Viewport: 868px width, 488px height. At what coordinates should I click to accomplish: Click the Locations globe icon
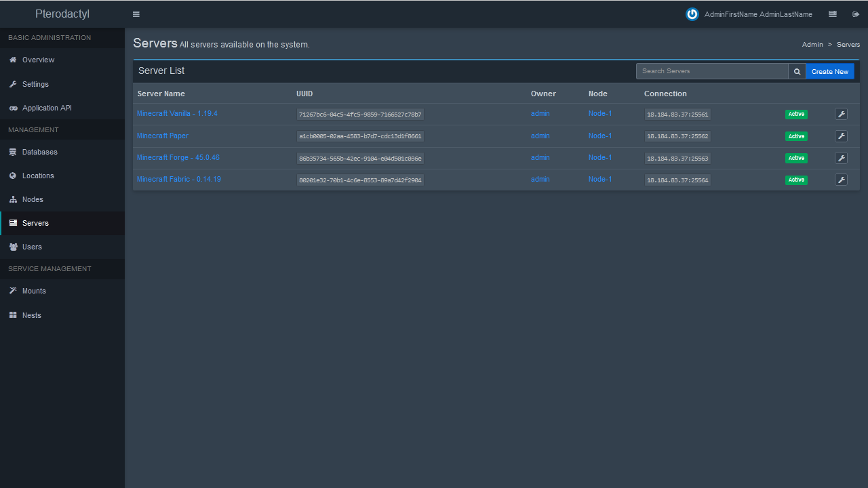click(x=13, y=176)
